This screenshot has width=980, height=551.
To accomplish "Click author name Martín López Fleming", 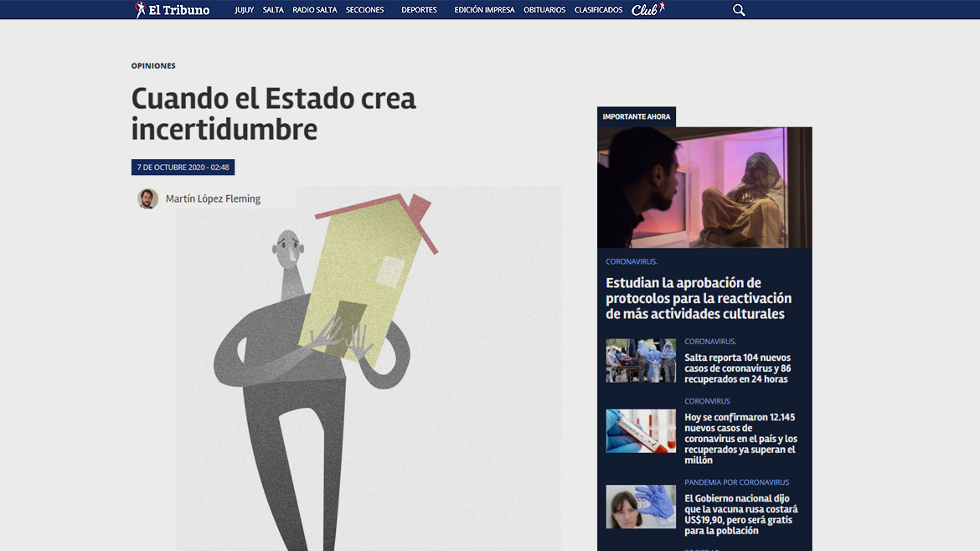I will click(213, 198).
